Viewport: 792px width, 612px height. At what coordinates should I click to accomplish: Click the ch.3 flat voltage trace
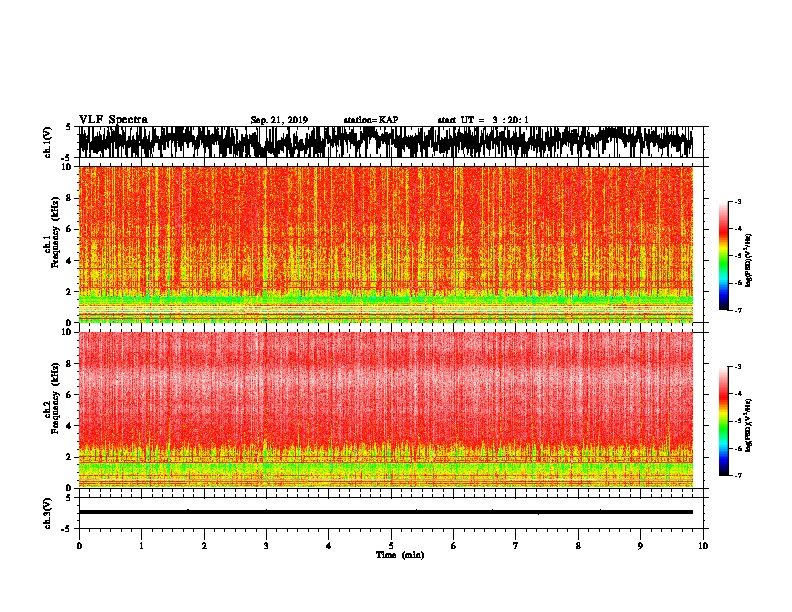[386, 512]
